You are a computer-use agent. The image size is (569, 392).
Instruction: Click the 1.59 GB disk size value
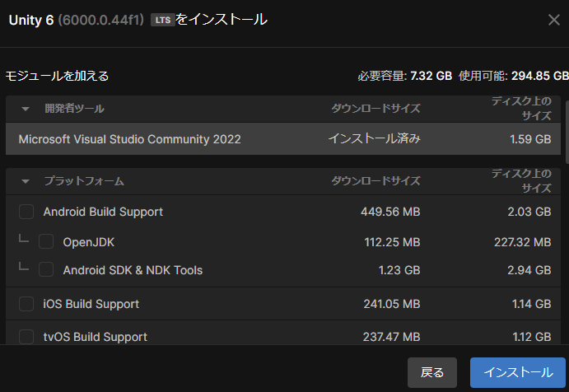click(x=530, y=139)
